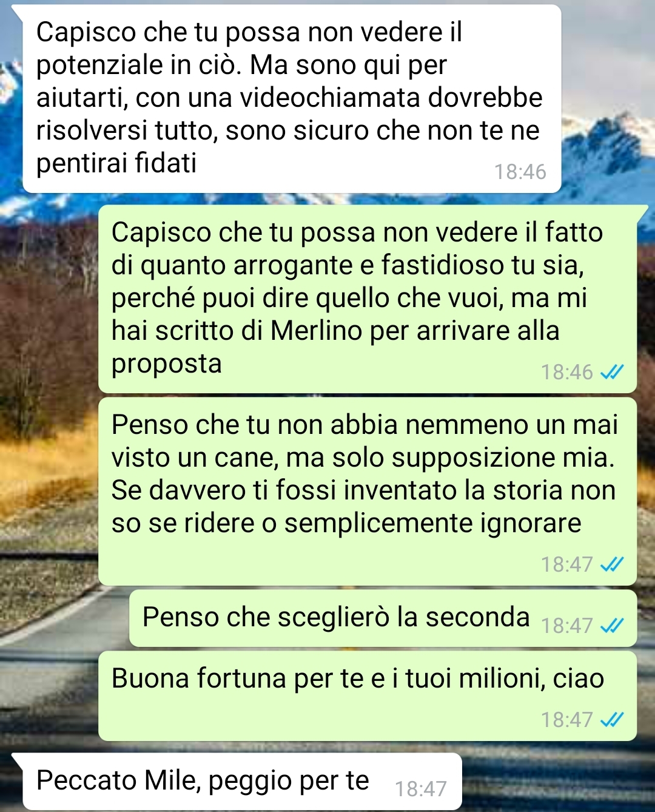Select message 'Penso che tu non abbia nemmeno'
Image resolution: width=655 pixels, height=812 pixels.
(368, 492)
